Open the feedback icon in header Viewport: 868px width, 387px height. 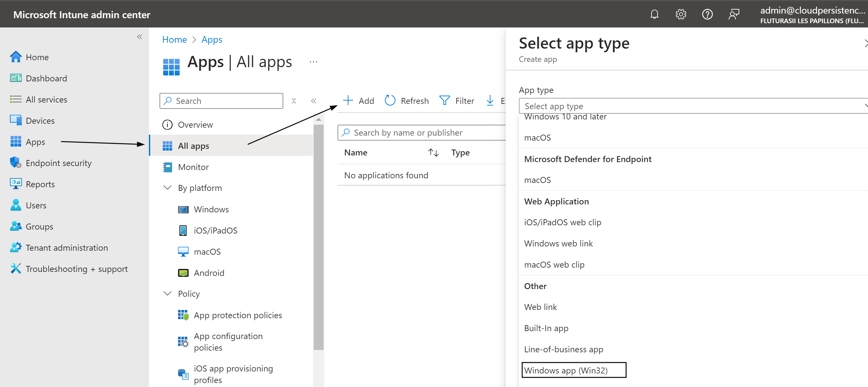click(734, 14)
